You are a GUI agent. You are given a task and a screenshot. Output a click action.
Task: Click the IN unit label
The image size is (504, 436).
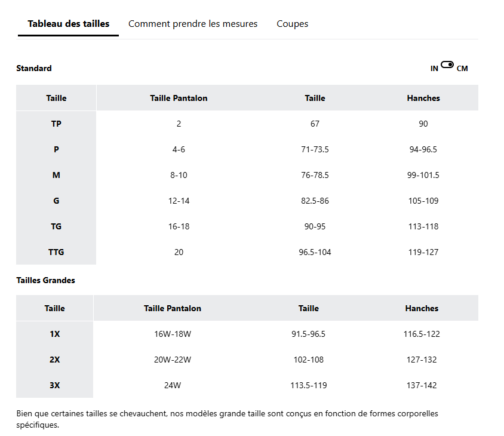(434, 69)
